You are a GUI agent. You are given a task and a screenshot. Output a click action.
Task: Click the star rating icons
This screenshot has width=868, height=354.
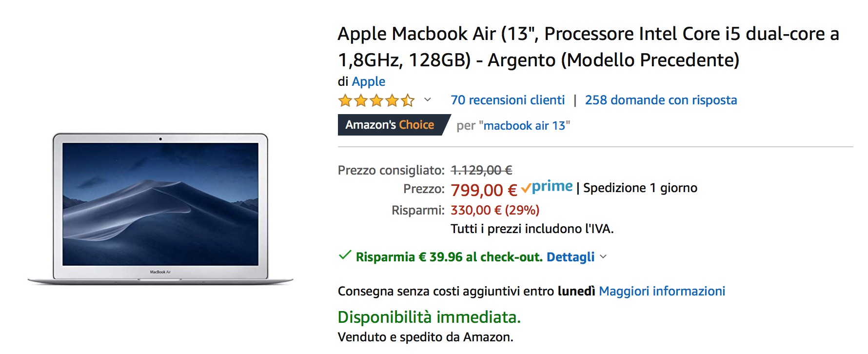click(376, 100)
